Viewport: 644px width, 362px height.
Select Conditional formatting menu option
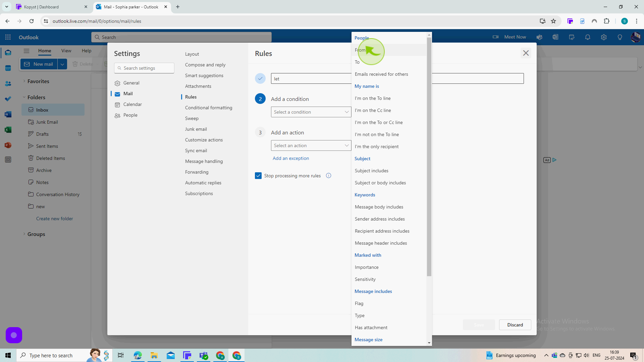(209, 107)
